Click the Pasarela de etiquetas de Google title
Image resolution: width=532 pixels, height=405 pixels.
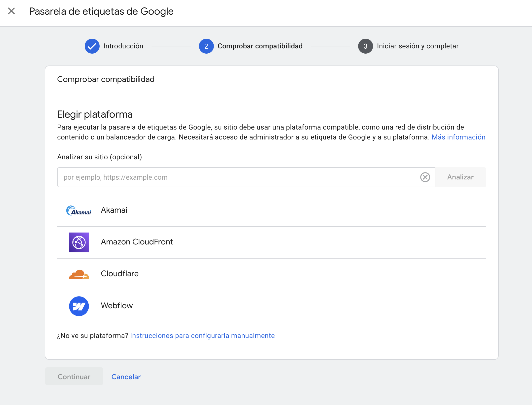pyautogui.click(x=101, y=11)
